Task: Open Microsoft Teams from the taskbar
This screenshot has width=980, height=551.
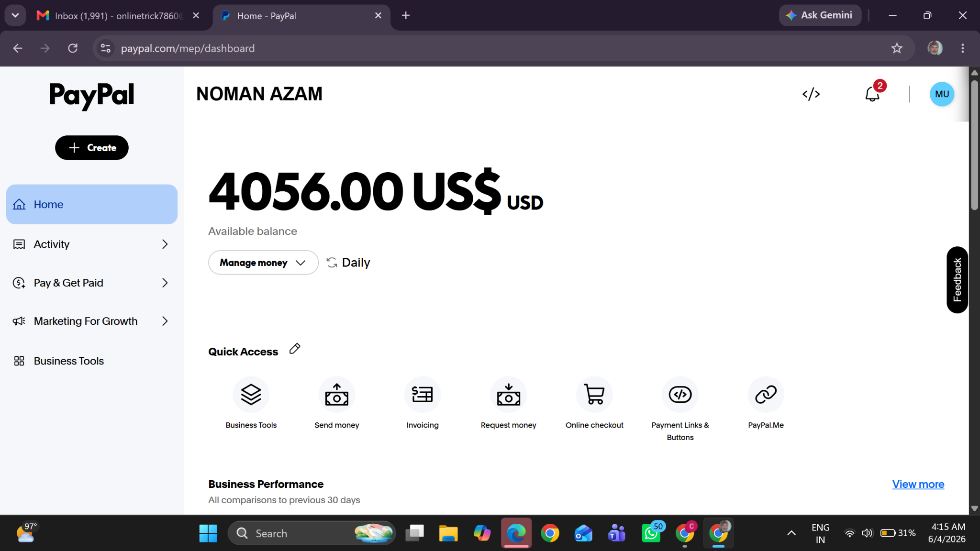Action: [617, 533]
